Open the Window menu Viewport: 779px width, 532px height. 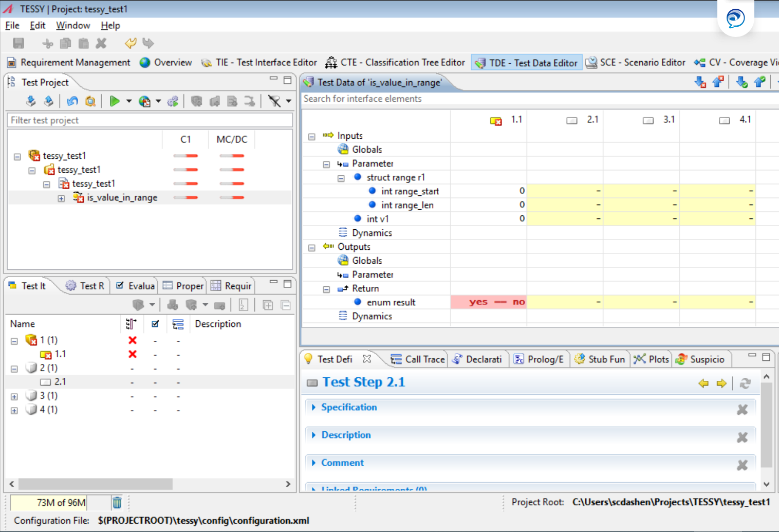pyautogui.click(x=73, y=25)
